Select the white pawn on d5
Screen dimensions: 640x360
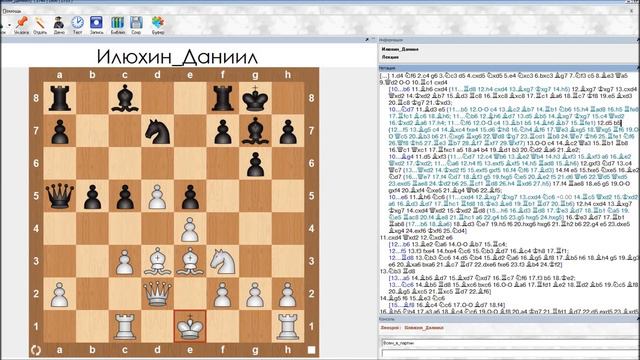tap(158, 196)
